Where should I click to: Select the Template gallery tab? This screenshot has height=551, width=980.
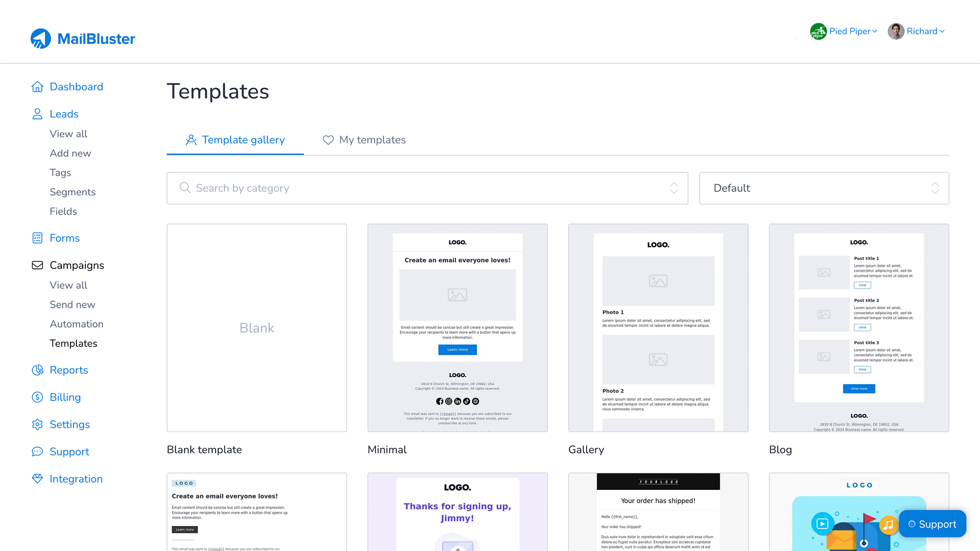(x=235, y=140)
